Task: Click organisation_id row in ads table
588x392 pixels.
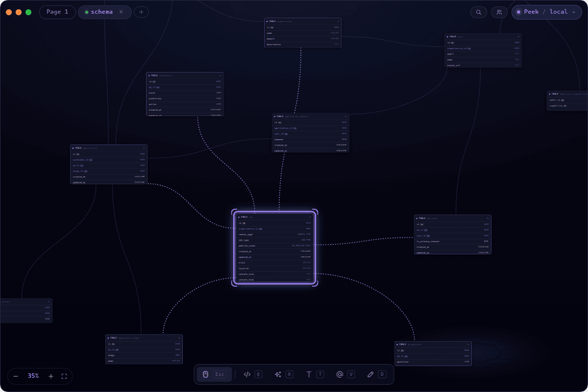Action: (275, 229)
